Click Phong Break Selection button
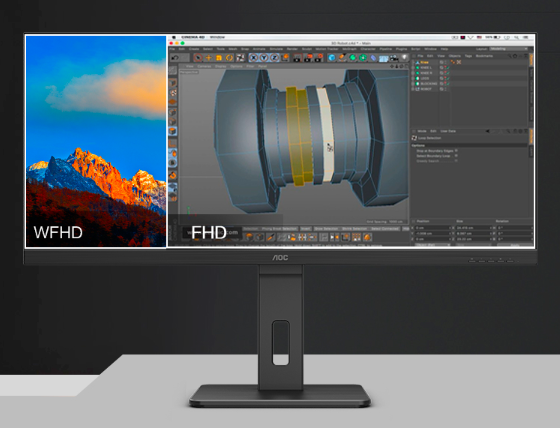Screen dimensions: 560x428 (279, 229)
